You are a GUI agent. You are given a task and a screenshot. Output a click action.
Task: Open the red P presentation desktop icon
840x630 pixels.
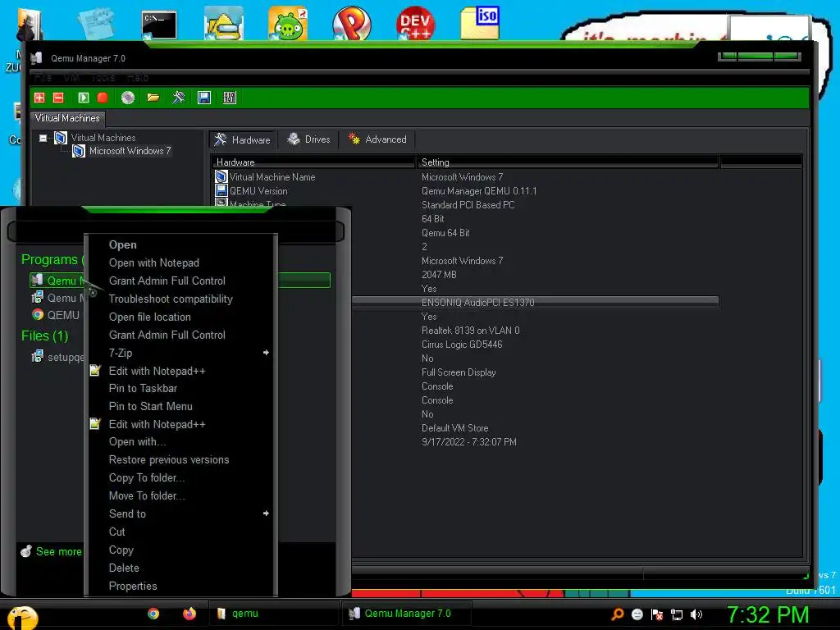coord(351,24)
